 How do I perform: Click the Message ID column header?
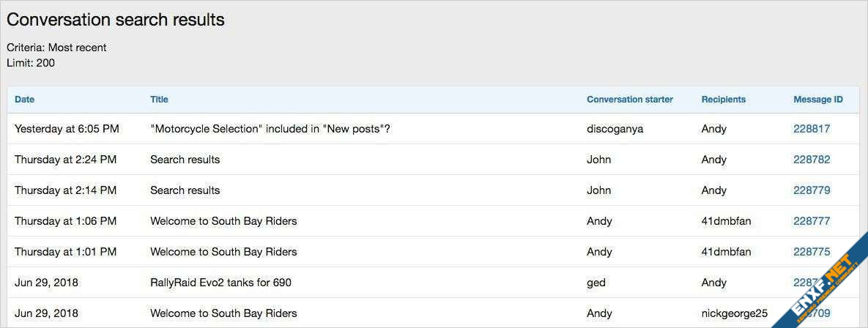817,100
